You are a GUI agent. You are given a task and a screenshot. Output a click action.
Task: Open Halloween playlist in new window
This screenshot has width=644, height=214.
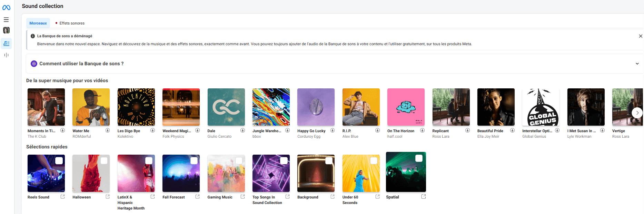(x=108, y=197)
